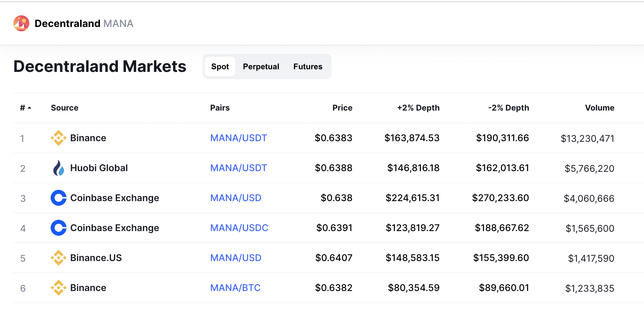The image size is (644, 315).
Task: Click -2% depth value $190,311.66
Action: pyautogui.click(x=502, y=138)
